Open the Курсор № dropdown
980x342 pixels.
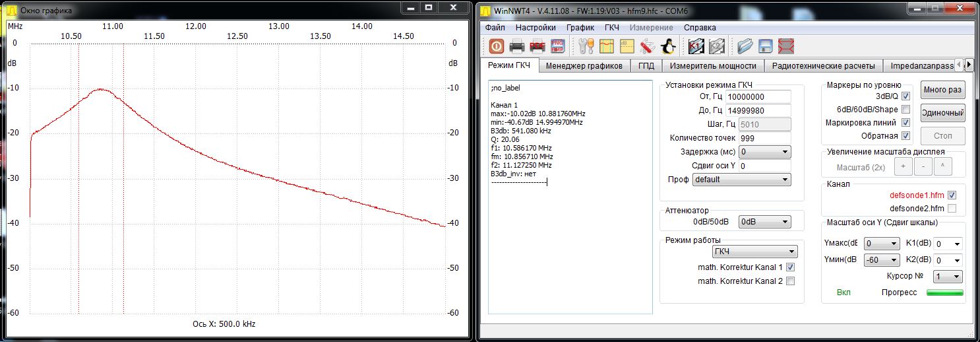[x=948, y=277]
